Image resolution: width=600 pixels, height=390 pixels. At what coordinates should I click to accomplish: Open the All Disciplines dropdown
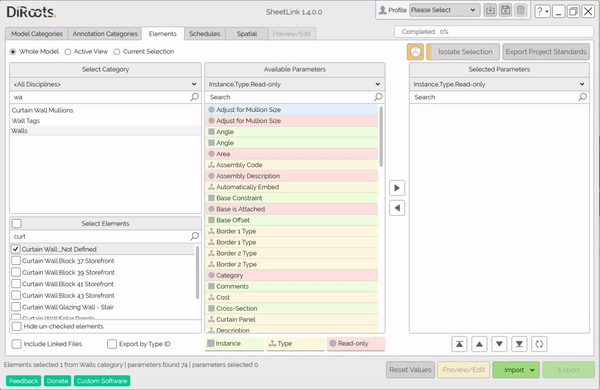(x=105, y=84)
